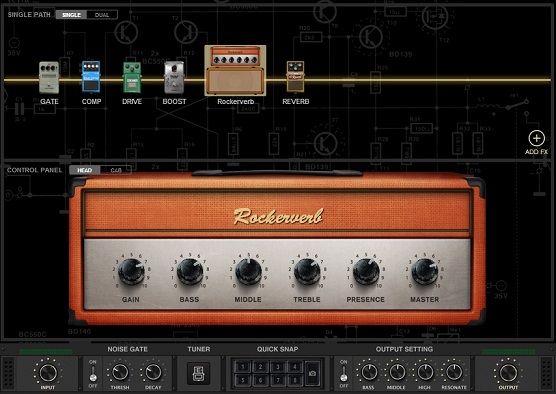Select the Rockerverb amp in chain
The width and height of the screenshot is (556, 394).
(235, 70)
